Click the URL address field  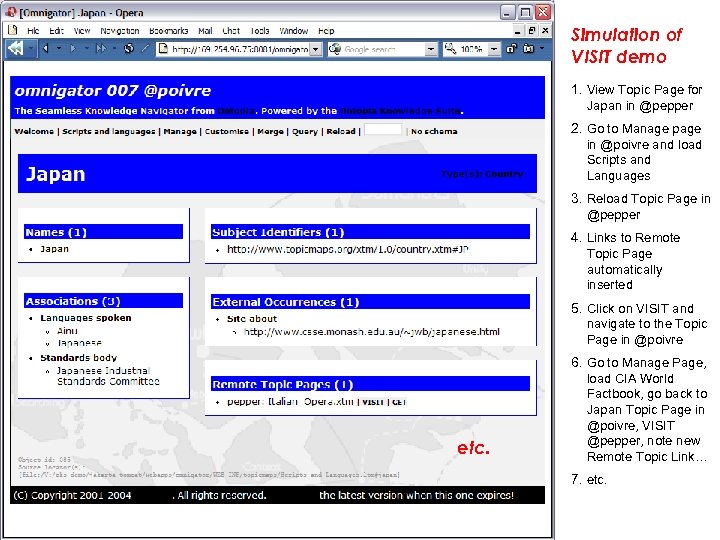[x=240, y=49]
